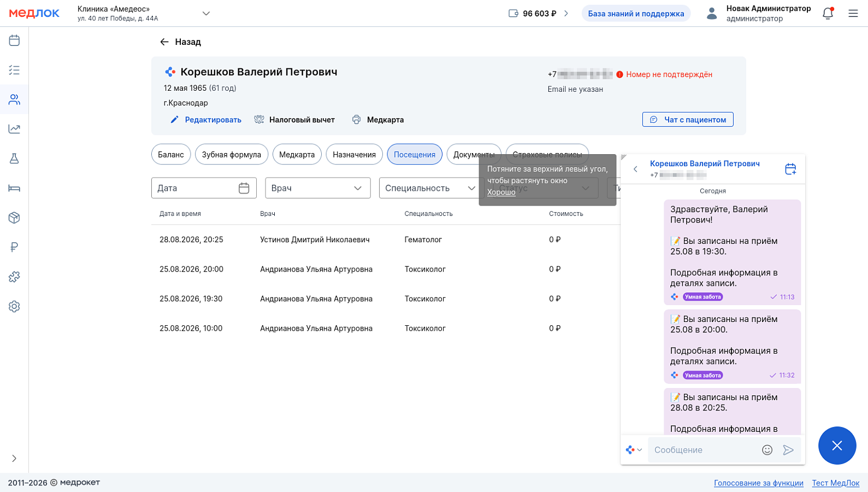Open the Дата filter field
Viewport: 868px width, 492px height.
point(204,188)
